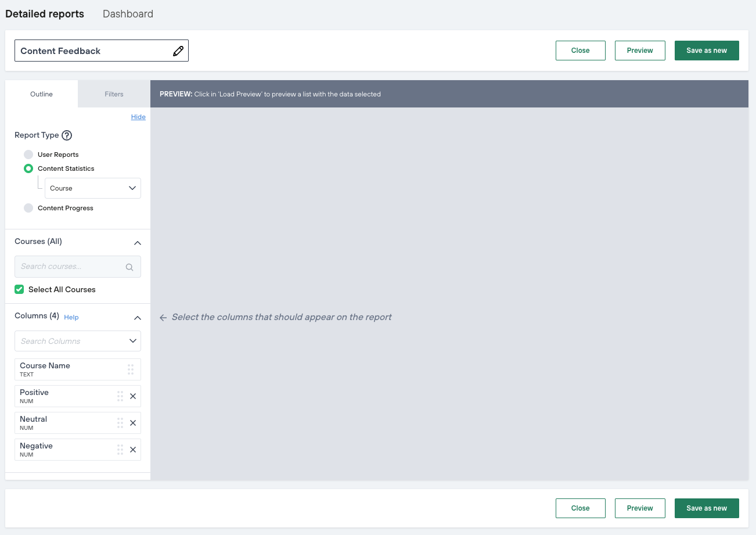Click the top Save as new button

coord(707,51)
